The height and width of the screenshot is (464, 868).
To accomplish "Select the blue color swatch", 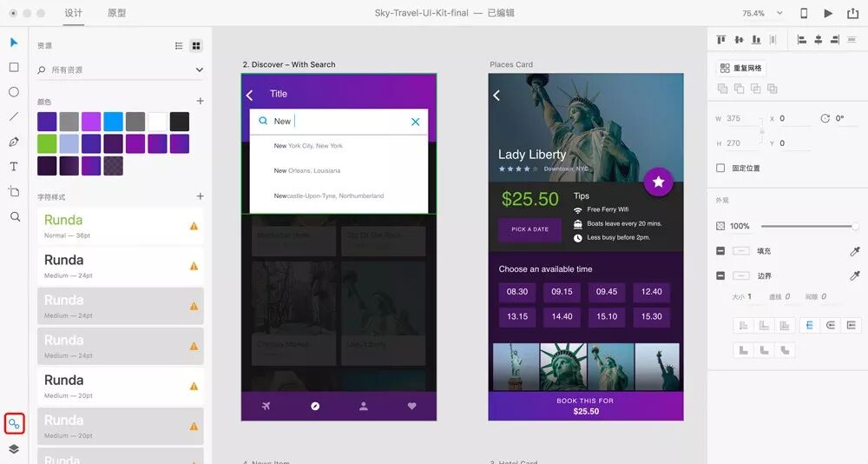I will pos(113,122).
